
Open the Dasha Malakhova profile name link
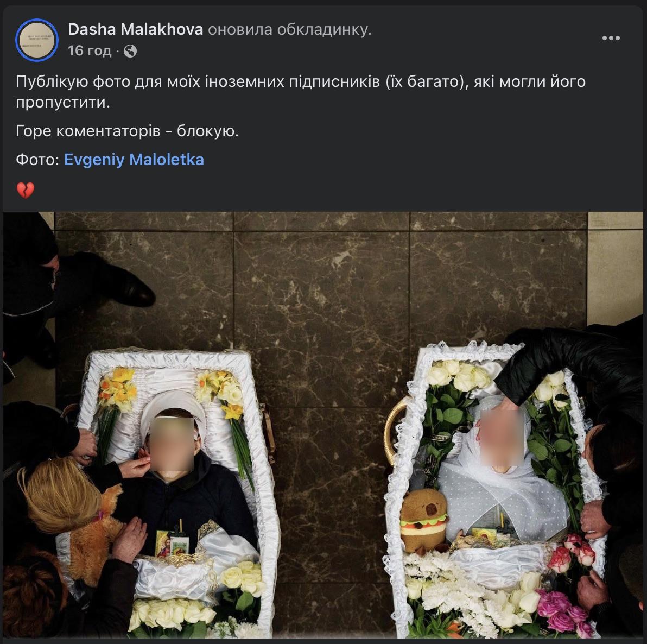click(135, 29)
